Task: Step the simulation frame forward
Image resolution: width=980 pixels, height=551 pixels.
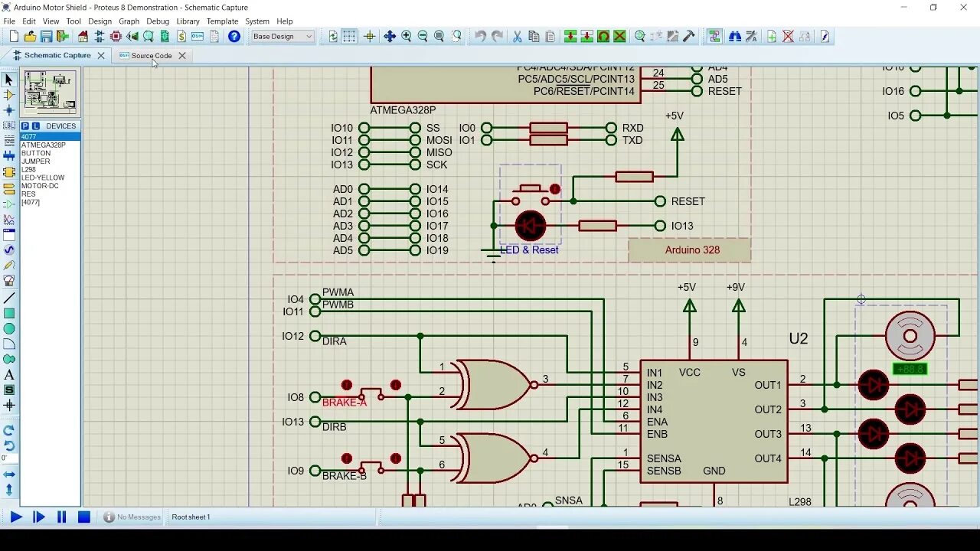Action: (x=38, y=517)
